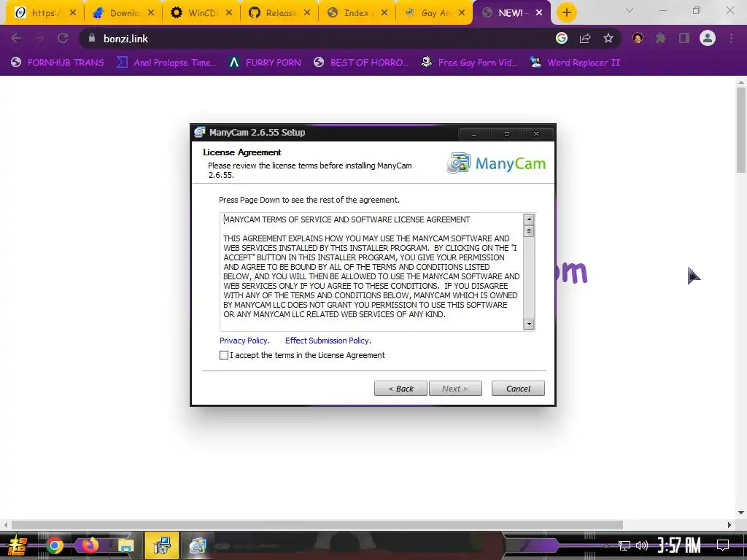This screenshot has height=560, width=747.
Task: Open the taskbar clock showing 3:57 AM
Action: point(679,545)
